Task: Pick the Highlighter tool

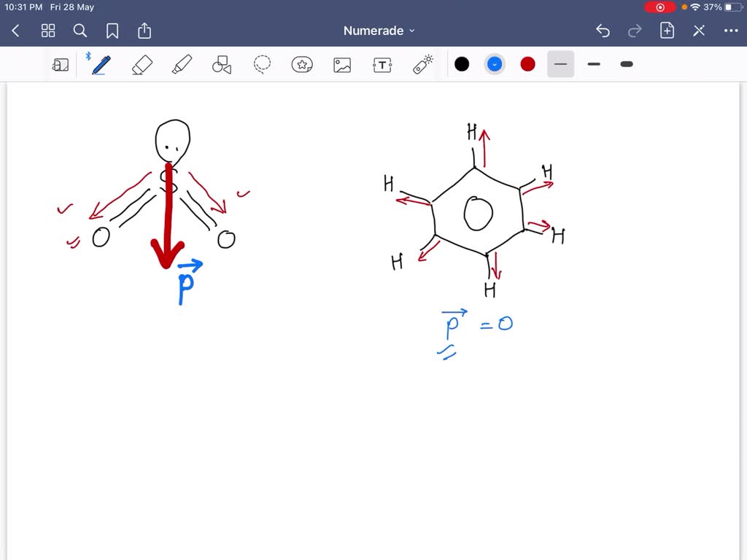Action: pos(182,64)
